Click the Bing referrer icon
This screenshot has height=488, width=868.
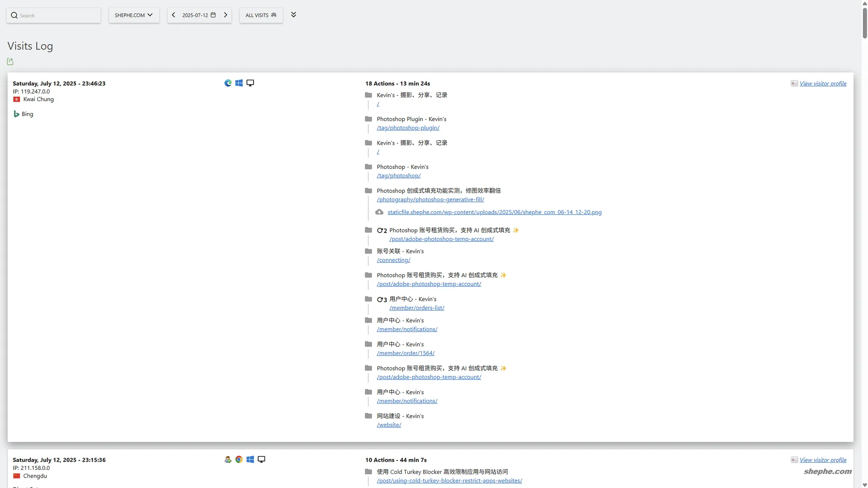click(17, 114)
